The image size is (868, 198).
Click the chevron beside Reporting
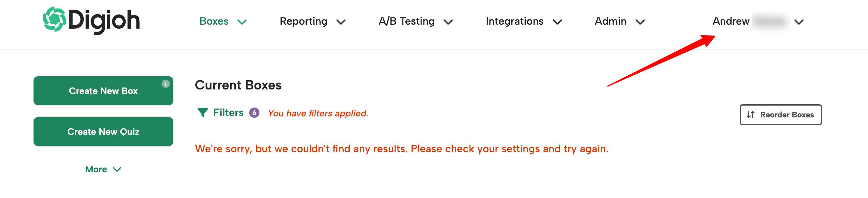click(341, 22)
